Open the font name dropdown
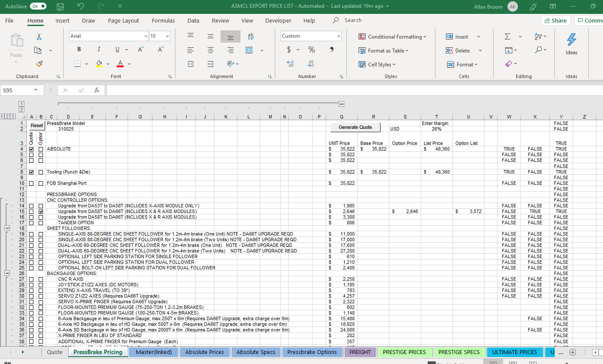This screenshot has height=364, width=603. tap(146, 36)
